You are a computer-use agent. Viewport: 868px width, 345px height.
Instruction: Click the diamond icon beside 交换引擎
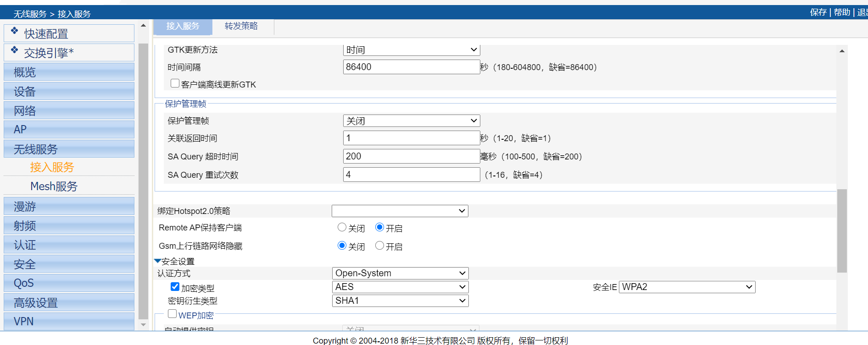coord(15,50)
